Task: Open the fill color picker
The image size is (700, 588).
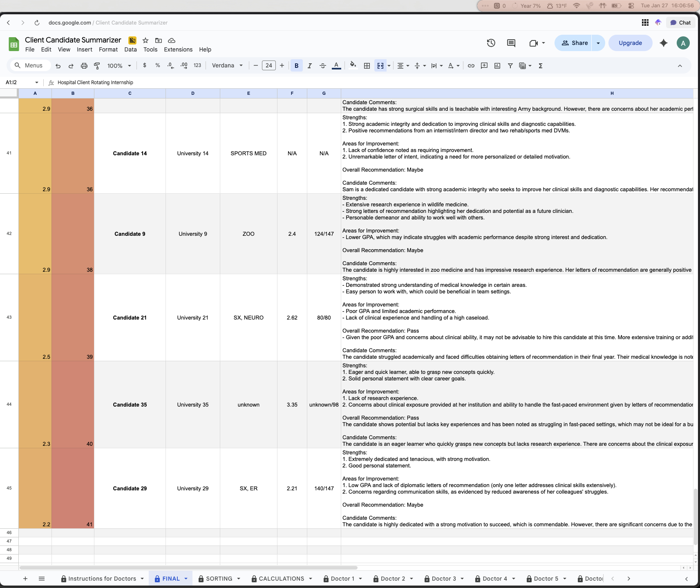Action: (353, 65)
